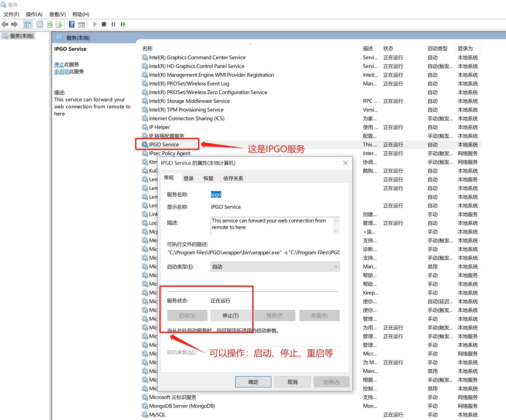
Task: Switch to the 依存关系 tab
Action: pyautogui.click(x=233, y=178)
